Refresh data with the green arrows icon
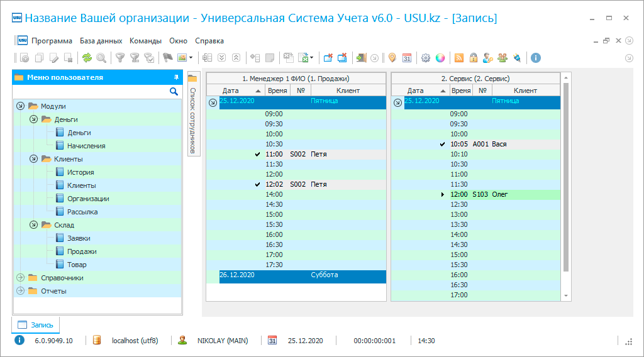 click(87, 58)
